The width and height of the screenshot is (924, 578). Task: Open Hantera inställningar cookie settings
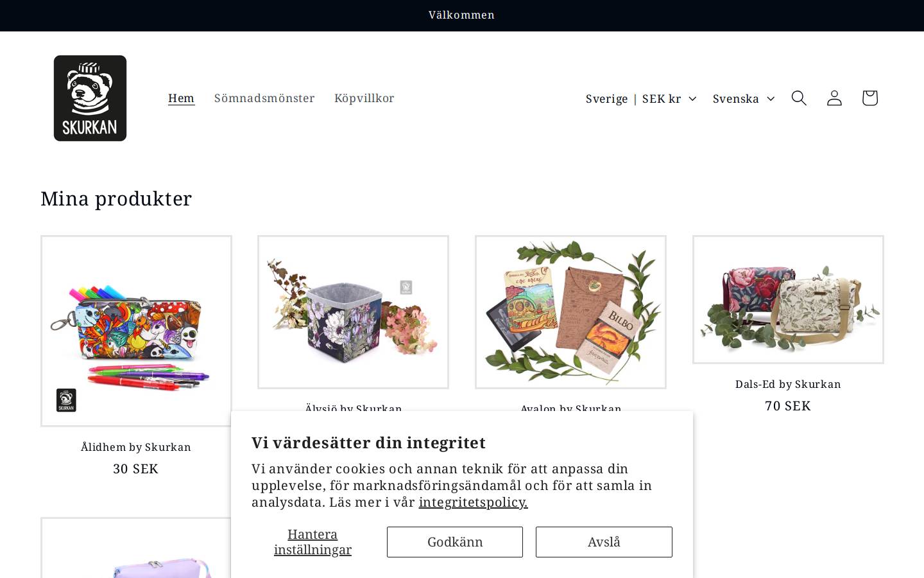(312, 542)
